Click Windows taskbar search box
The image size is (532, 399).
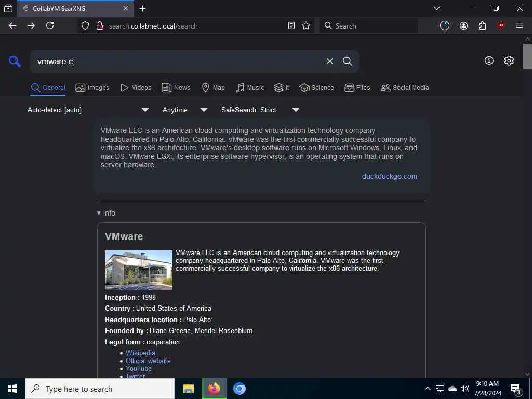(100, 389)
